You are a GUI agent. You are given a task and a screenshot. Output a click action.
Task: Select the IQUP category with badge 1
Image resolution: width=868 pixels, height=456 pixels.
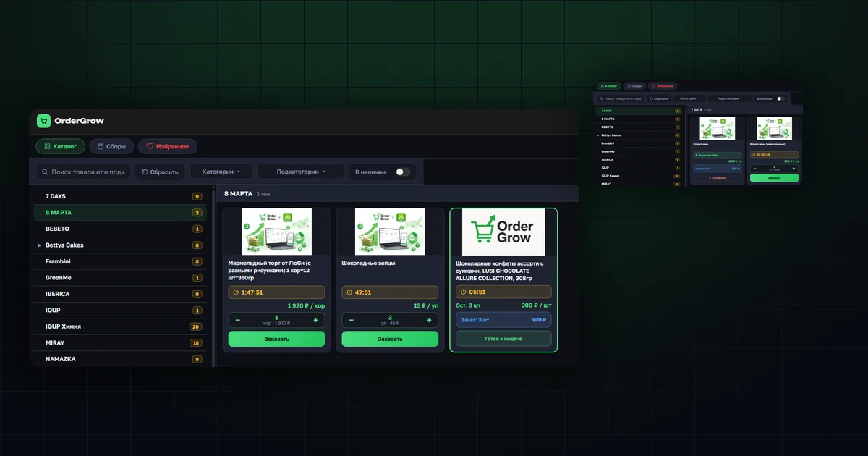point(119,311)
